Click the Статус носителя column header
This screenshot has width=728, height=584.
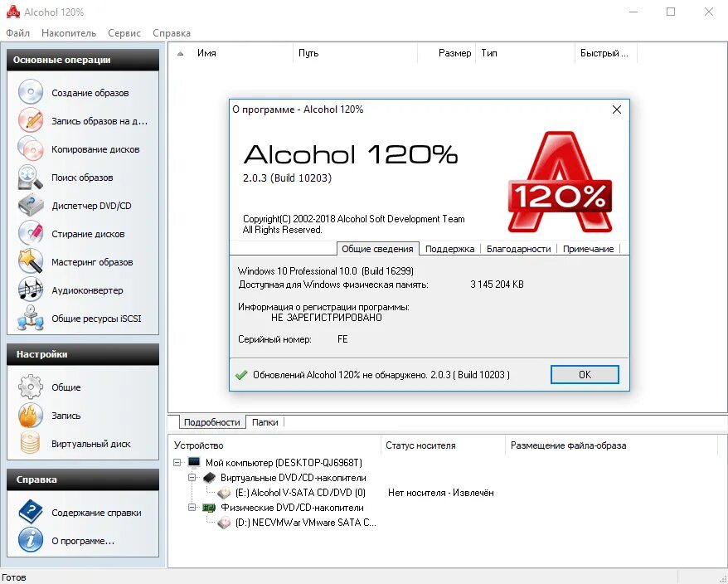click(x=443, y=445)
